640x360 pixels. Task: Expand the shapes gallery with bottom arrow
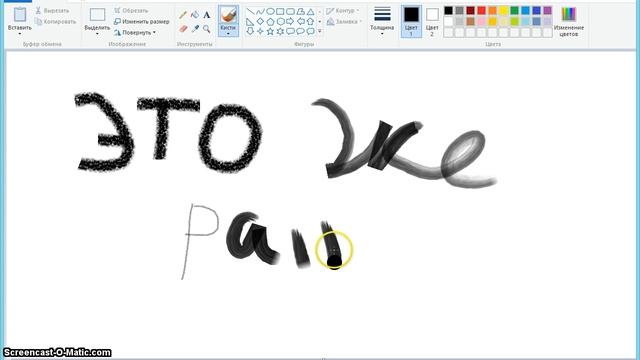[320, 31]
